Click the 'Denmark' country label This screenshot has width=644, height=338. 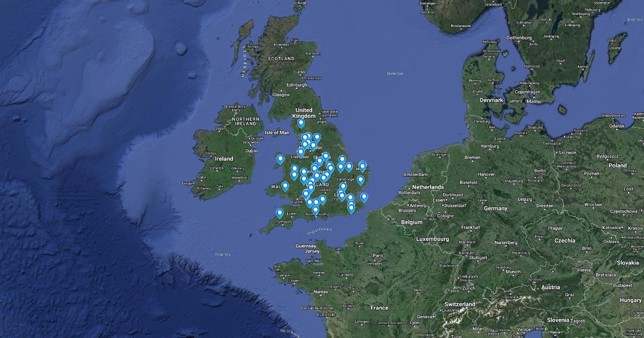coord(492,100)
